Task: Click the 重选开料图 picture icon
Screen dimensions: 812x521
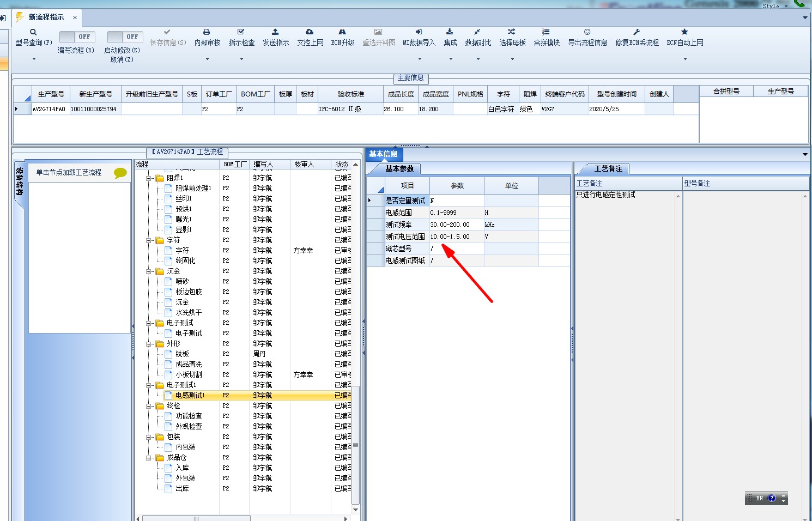Action: (378, 32)
